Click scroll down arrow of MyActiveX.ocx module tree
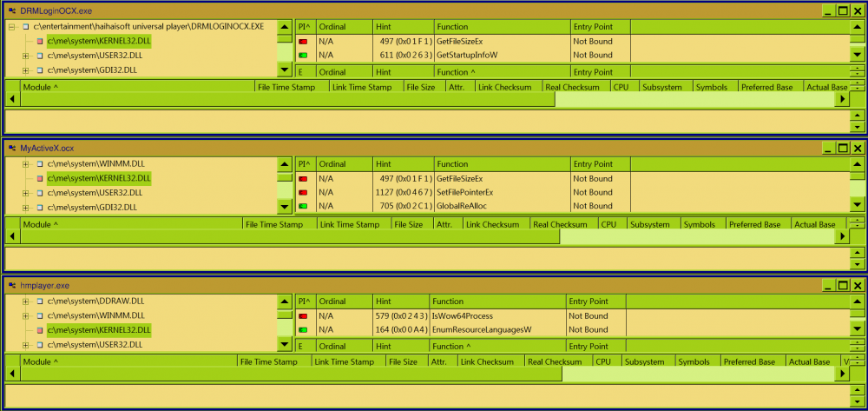This screenshot has width=868, height=411. click(284, 207)
